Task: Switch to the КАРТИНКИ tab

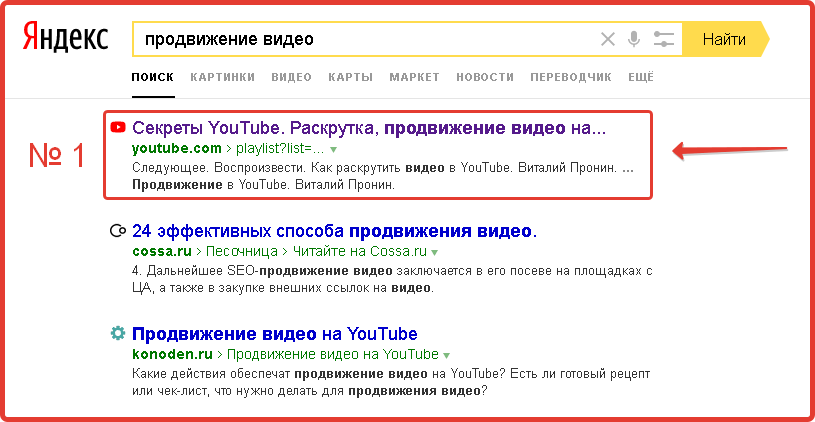Action: tap(222, 77)
